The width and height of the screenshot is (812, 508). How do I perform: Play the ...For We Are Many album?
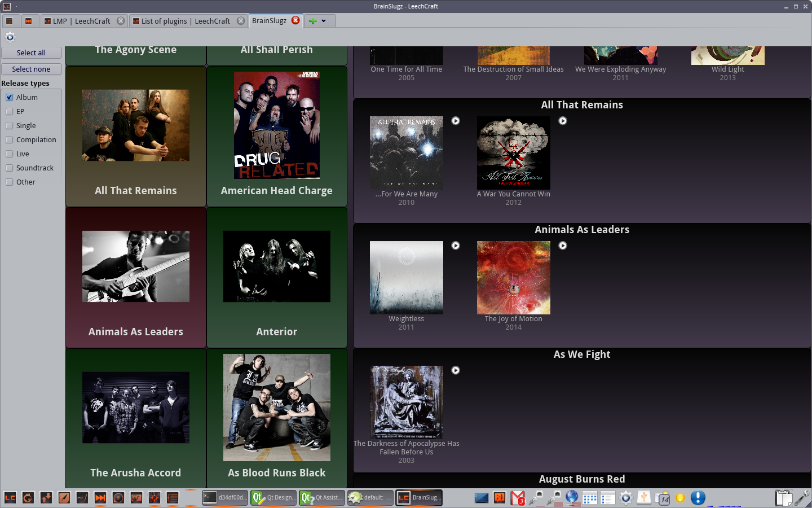[x=456, y=121]
